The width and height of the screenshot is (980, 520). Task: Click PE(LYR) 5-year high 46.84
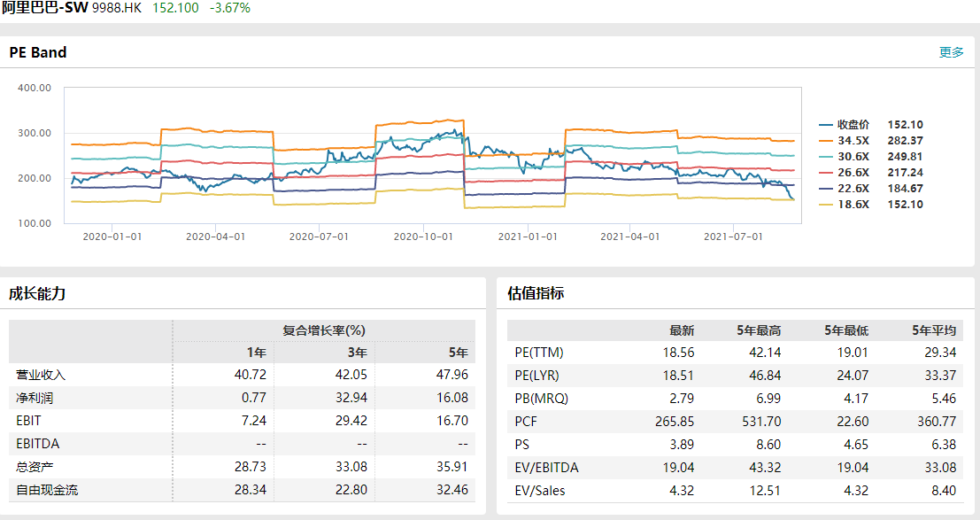click(x=765, y=376)
